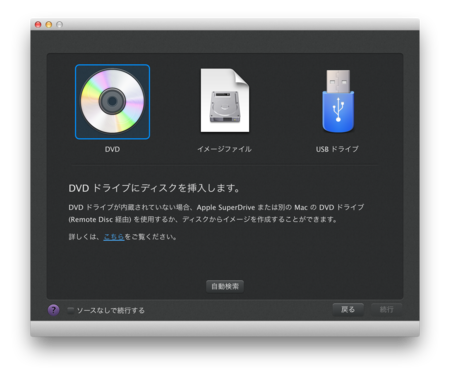Click the 続行 continue button
The image size is (450, 379).
pyautogui.click(x=387, y=310)
